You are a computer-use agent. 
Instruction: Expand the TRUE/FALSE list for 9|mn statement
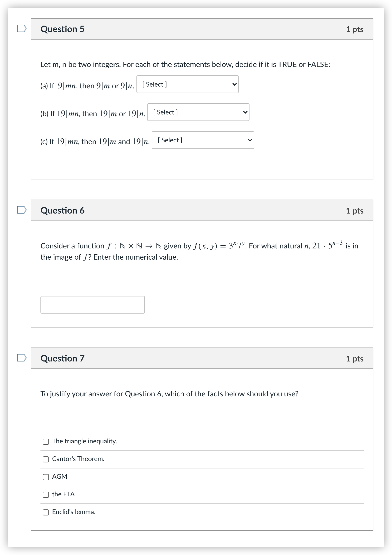pos(188,84)
